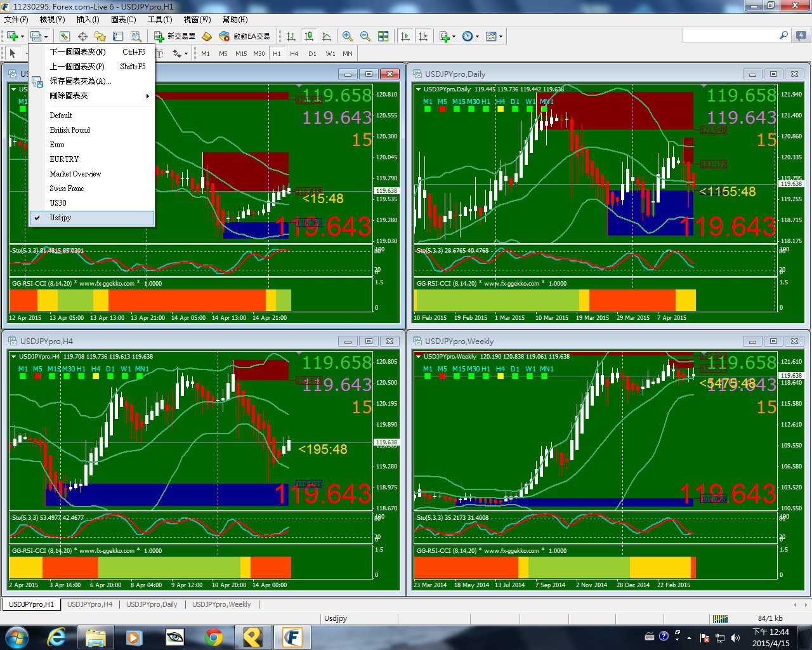Viewport: 812px width, 650px height.
Task: Switch timeframe to MN
Action: tap(348, 53)
